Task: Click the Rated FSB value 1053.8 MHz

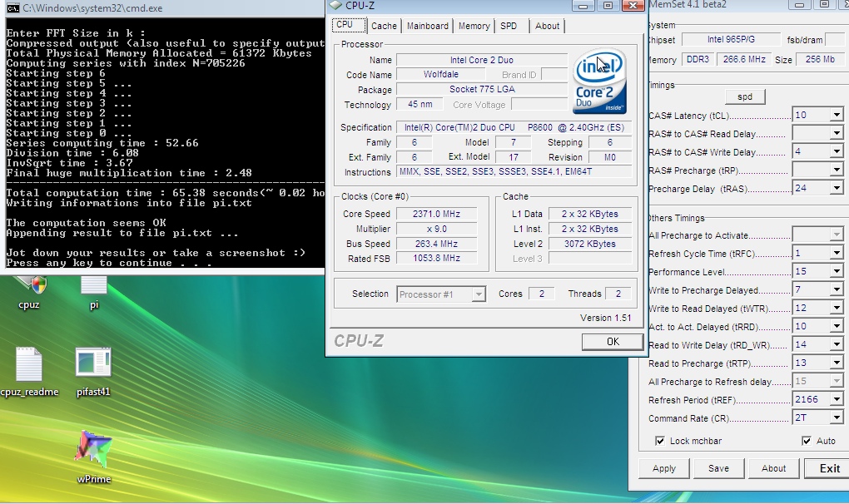Action: 436,259
